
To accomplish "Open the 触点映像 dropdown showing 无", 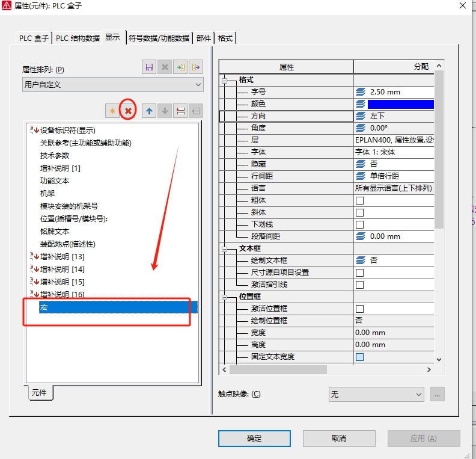I will (377, 394).
